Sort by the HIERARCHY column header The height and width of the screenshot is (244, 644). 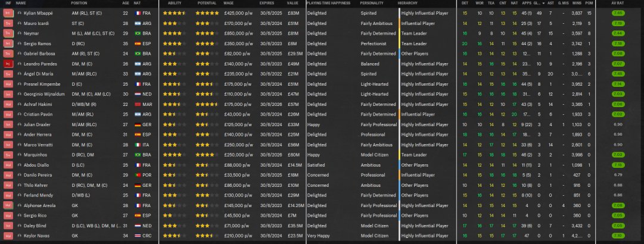coord(408,3)
